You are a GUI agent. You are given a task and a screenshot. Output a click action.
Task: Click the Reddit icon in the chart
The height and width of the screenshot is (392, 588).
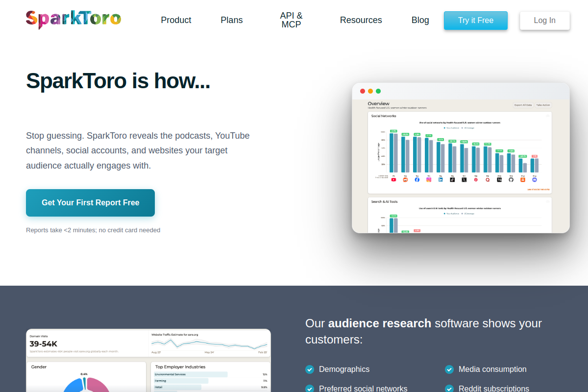(405, 180)
